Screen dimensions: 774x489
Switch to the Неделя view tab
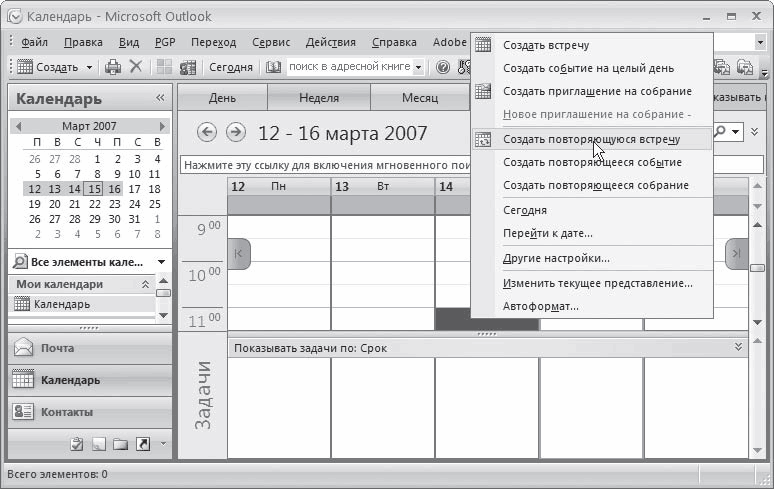click(x=319, y=98)
